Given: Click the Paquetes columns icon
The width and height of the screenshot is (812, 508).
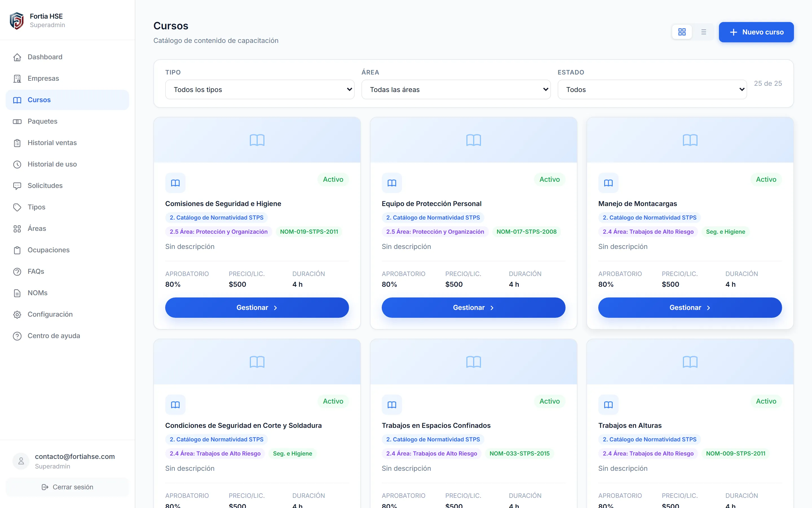Looking at the screenshot, I should (17, 122).
